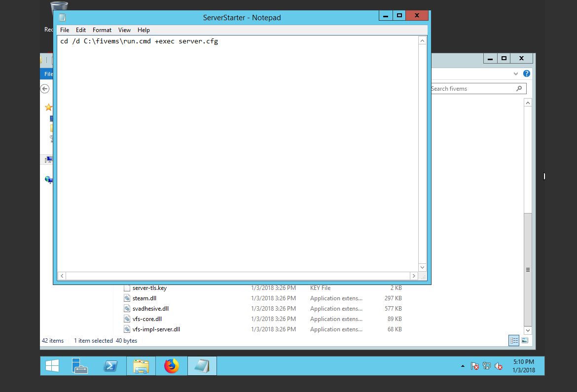Select the server-tls.key file
The height and width of the screenshot is (392, 577).
tap(149, 288)
